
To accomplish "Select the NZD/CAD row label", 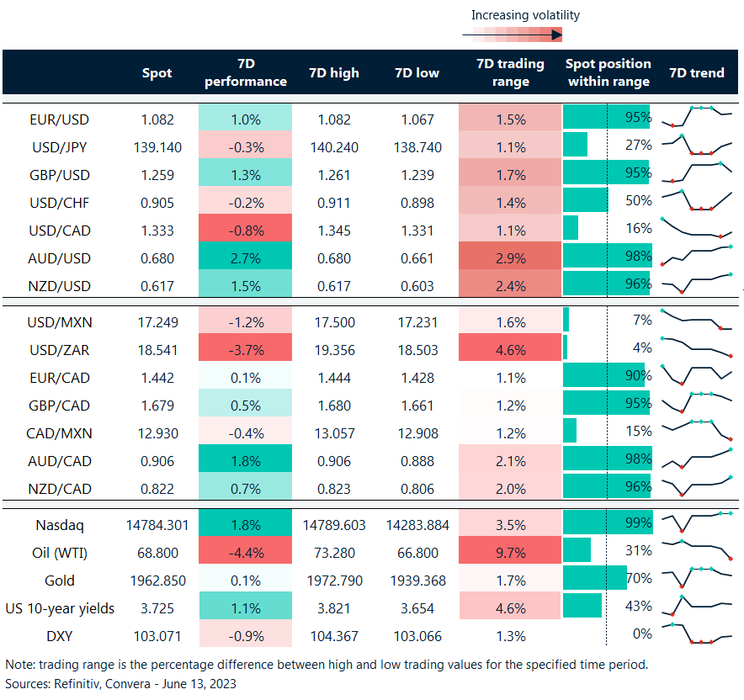I will [59, 489].
